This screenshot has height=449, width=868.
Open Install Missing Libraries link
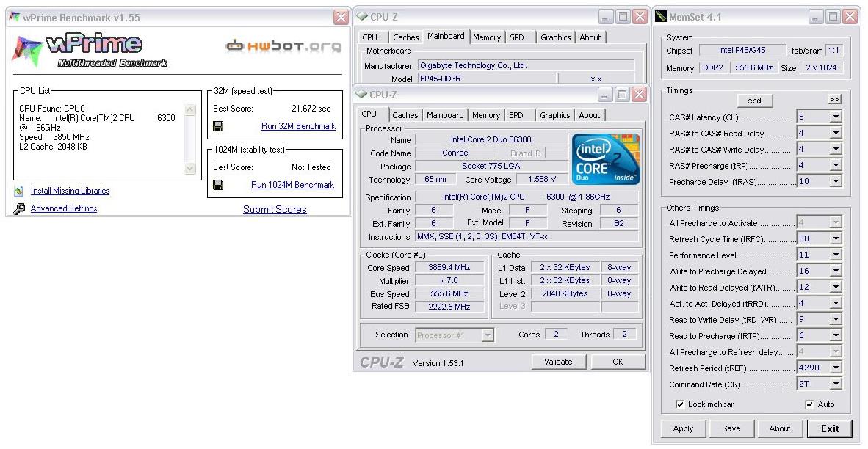click(x=70, y=191)
